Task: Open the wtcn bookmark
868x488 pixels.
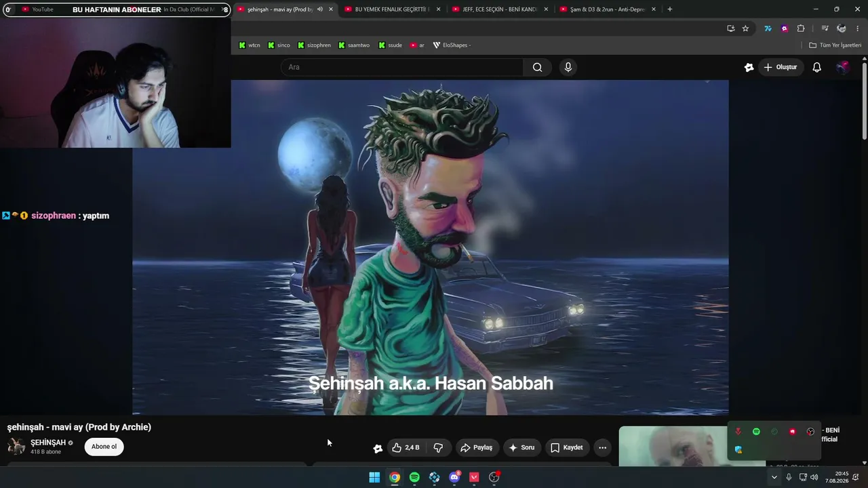Action: click(x=250, y=45)
